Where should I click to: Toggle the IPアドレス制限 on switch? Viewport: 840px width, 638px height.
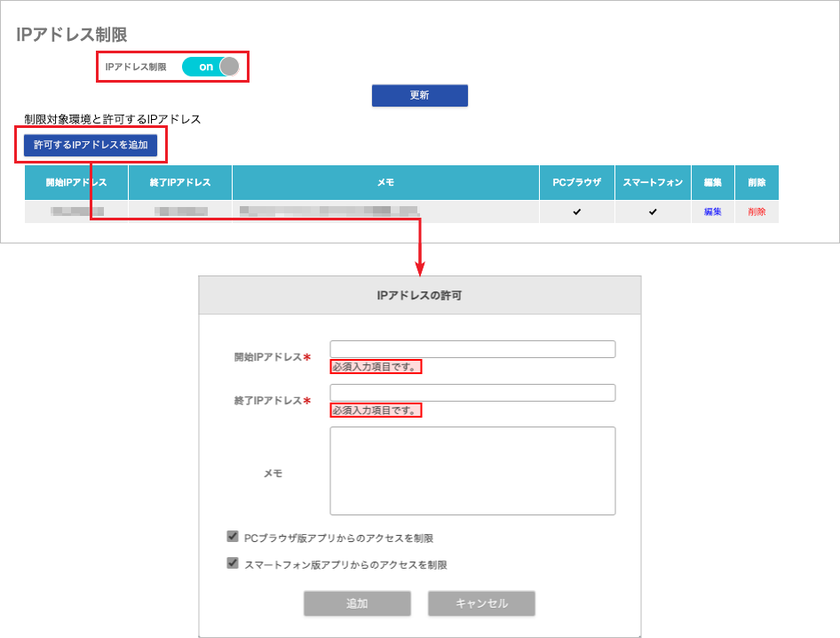210,67
